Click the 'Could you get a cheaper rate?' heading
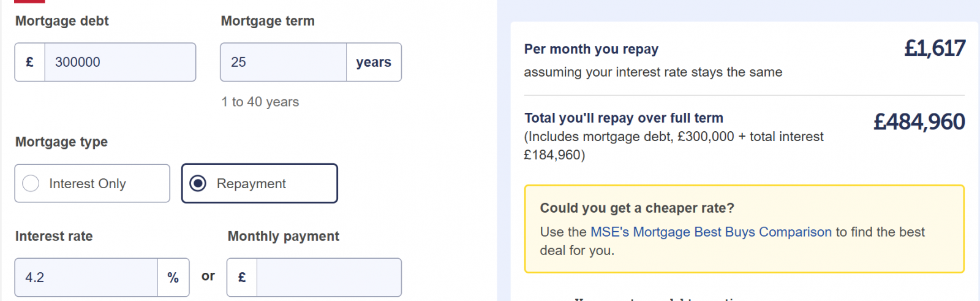 pos(637,208)
